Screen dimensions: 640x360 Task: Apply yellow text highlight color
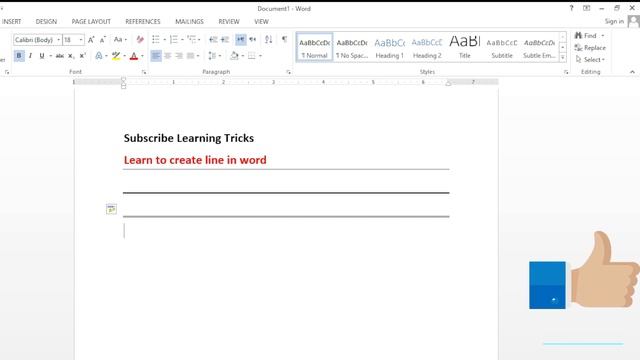[x=116, y=56]
